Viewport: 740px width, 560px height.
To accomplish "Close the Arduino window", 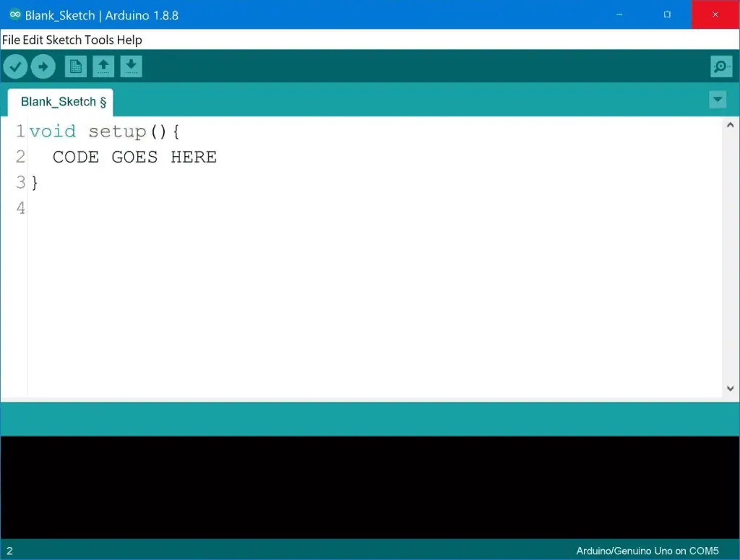I will 715,14.
